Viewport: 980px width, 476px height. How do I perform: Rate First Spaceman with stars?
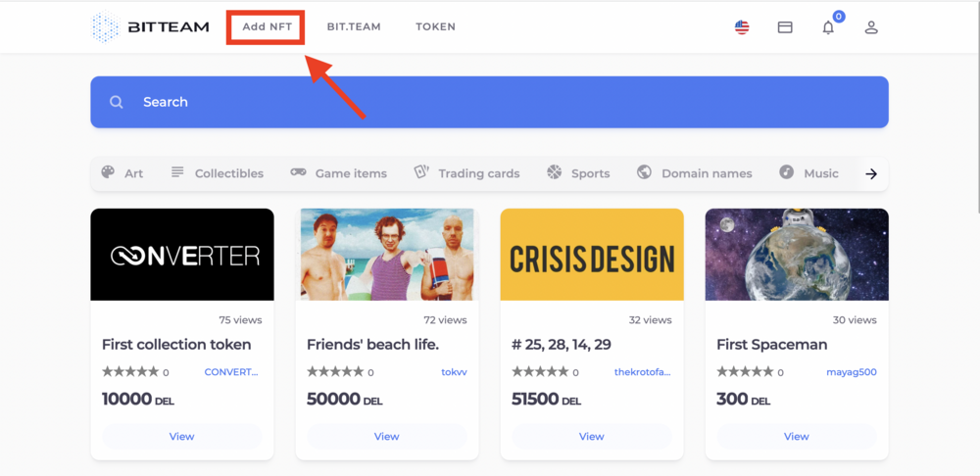point(745,371)
